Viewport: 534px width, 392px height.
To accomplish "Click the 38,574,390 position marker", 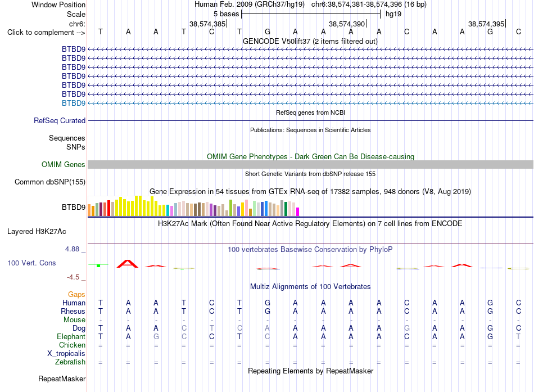I will click(x=347, y=24).
